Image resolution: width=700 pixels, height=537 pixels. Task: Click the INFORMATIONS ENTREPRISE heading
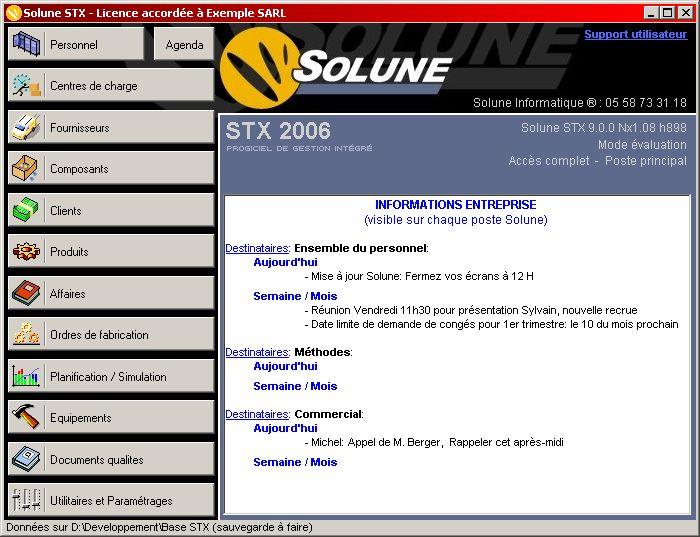coord(456,205)
